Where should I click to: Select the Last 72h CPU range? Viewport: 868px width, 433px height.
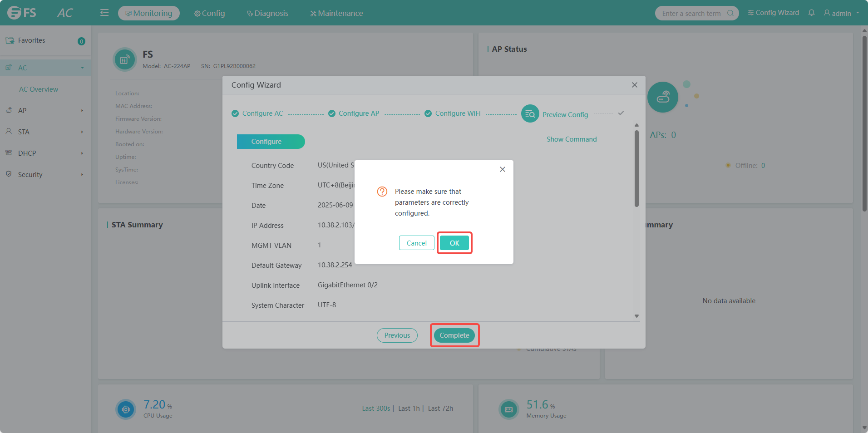440,408
